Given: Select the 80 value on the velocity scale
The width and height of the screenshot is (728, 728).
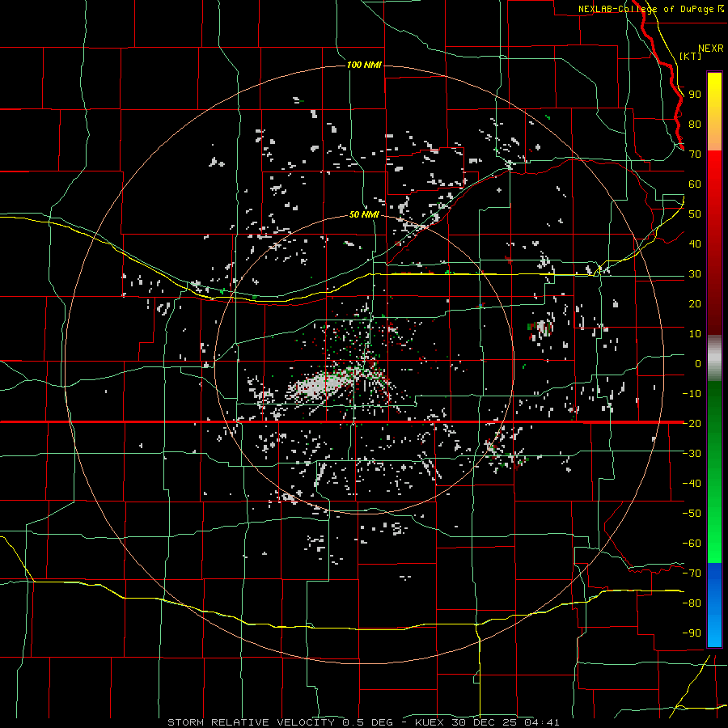Looking at the screenshot, I should click(695, 124).
